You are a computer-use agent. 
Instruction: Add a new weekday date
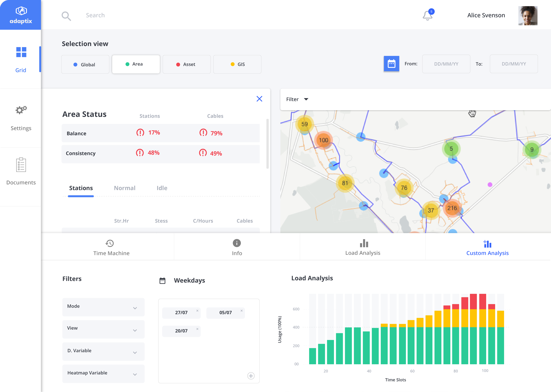pyautogui.click(x=251, y=376)
